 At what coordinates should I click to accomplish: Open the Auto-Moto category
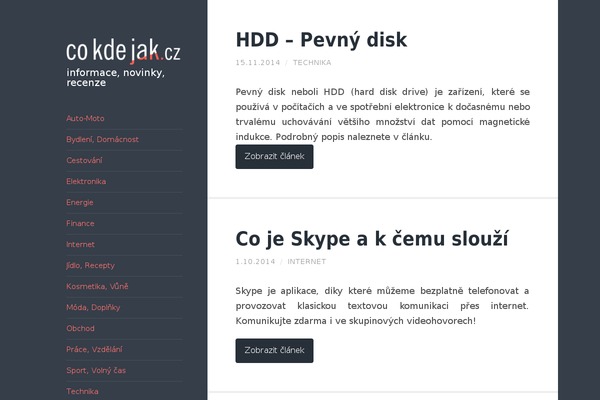click(85, 118)
